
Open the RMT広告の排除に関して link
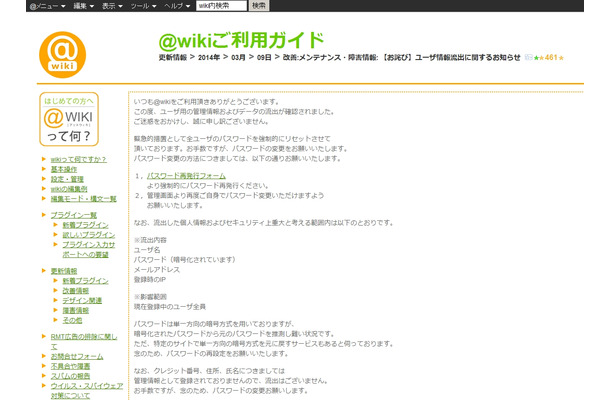(x=84, y=342)
